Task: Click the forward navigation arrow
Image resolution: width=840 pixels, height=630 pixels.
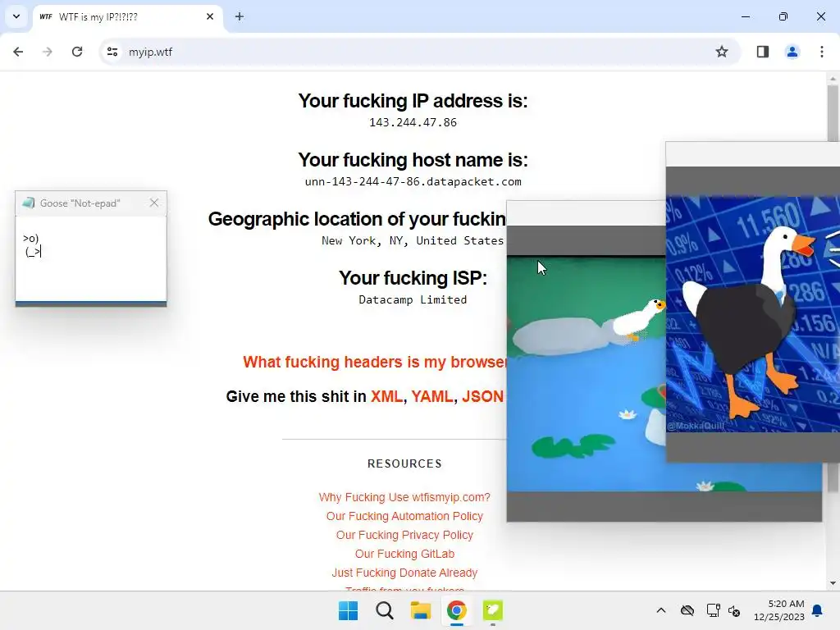Action: tap(48, 52)
